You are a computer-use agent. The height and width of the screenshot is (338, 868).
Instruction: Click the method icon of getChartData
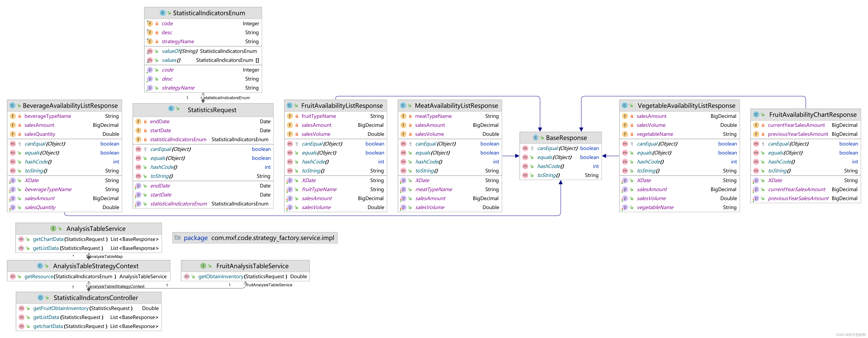(x=21, y=239)
